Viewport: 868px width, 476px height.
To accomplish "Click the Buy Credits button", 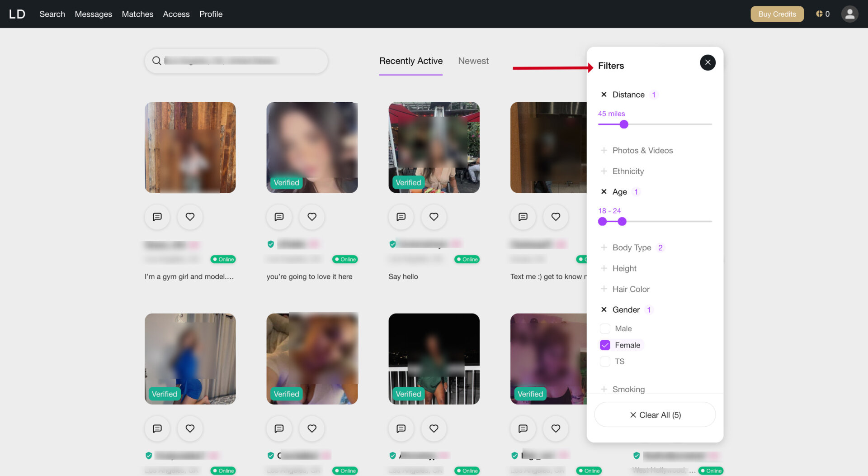I will tap(777, 14).
